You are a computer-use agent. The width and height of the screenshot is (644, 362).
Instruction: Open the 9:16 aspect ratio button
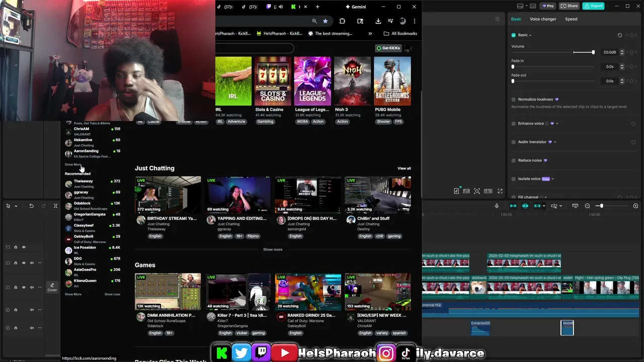tap(488, 191)
